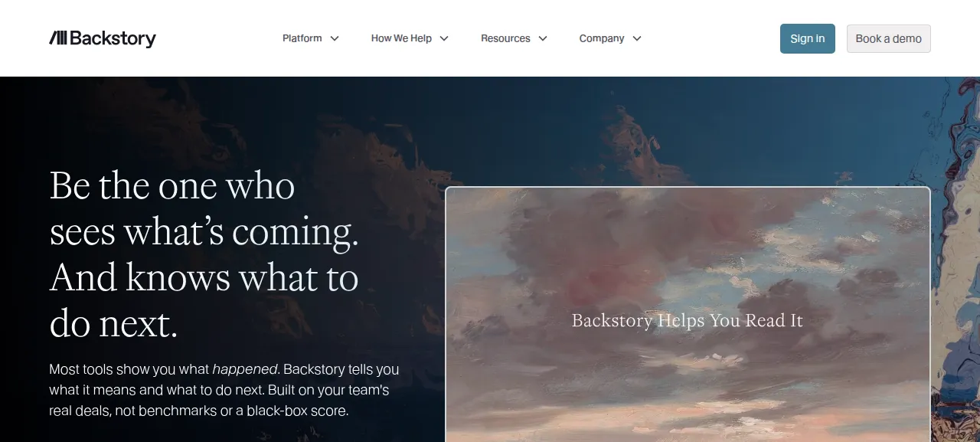
Task: Open the How We Help menu
Action: point(401,38)
